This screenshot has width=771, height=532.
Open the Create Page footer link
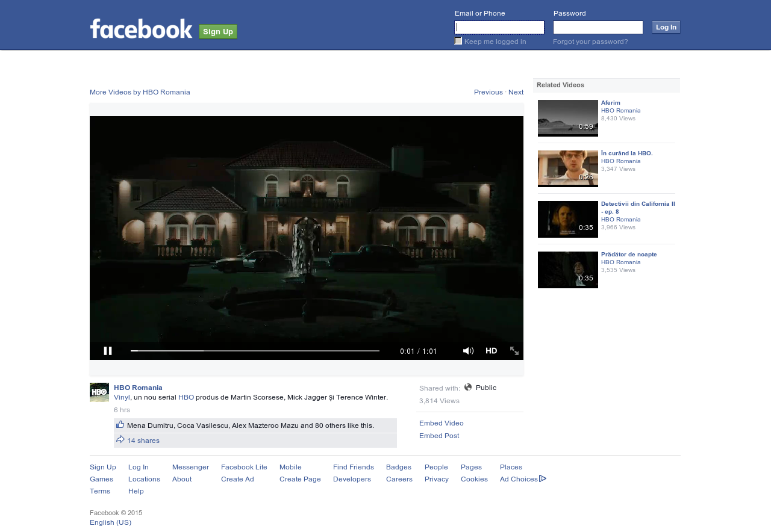[300, 479]
